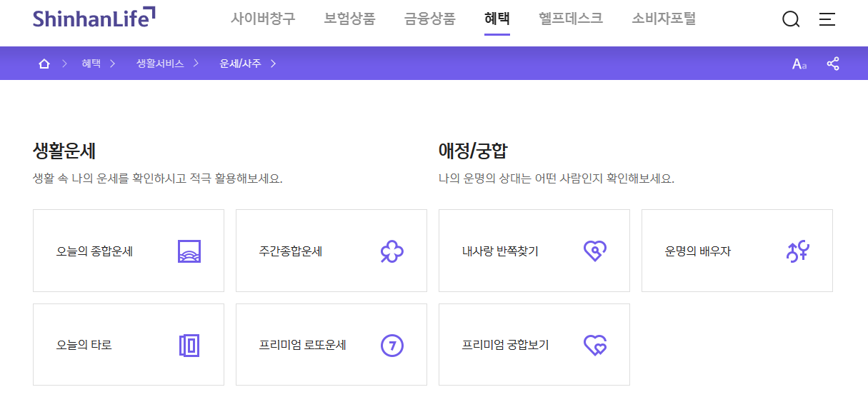
Task: Click the share icon on the purple bar
Action: pyautogui.click(x=833, y=63)
